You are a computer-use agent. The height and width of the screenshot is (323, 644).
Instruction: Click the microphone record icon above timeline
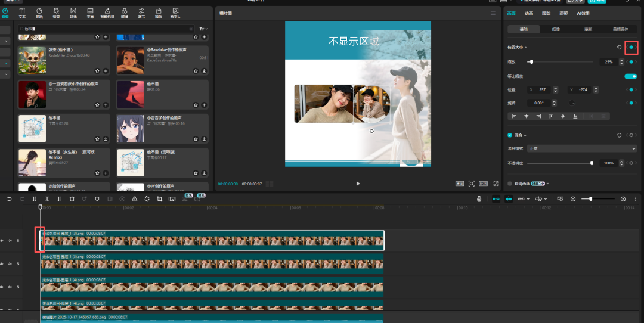pyautogui.click(x=479, y=198)
